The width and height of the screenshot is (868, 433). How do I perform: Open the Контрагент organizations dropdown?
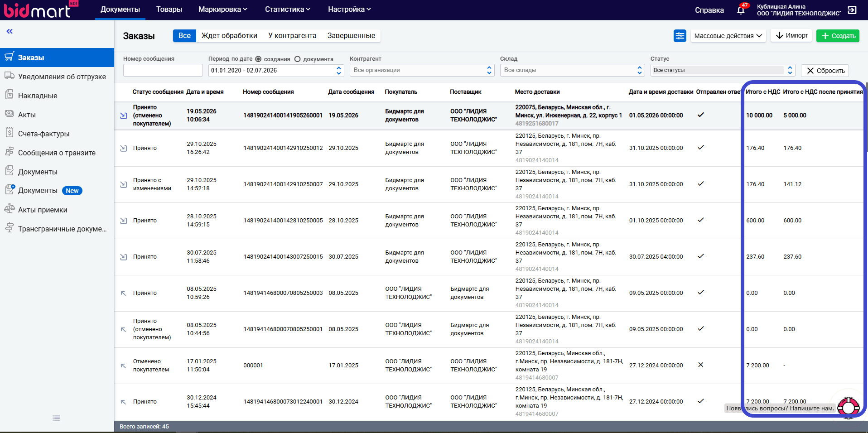click(x=422, y=70)
